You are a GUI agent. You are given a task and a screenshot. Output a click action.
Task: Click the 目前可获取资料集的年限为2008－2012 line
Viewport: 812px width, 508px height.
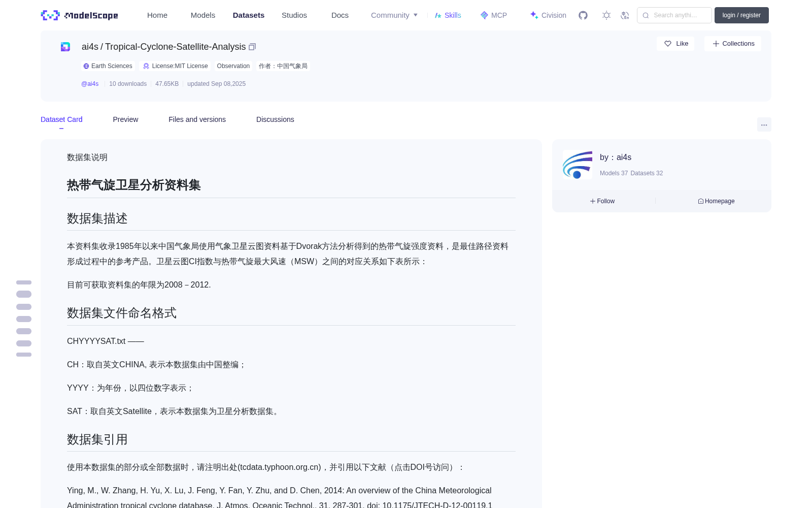pos(139,285)
